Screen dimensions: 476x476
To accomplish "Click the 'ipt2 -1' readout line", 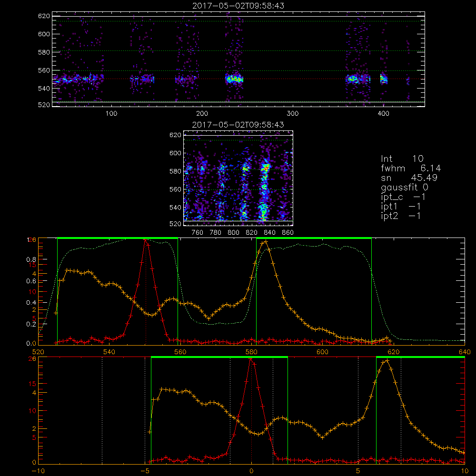I will tap(401, 216).
